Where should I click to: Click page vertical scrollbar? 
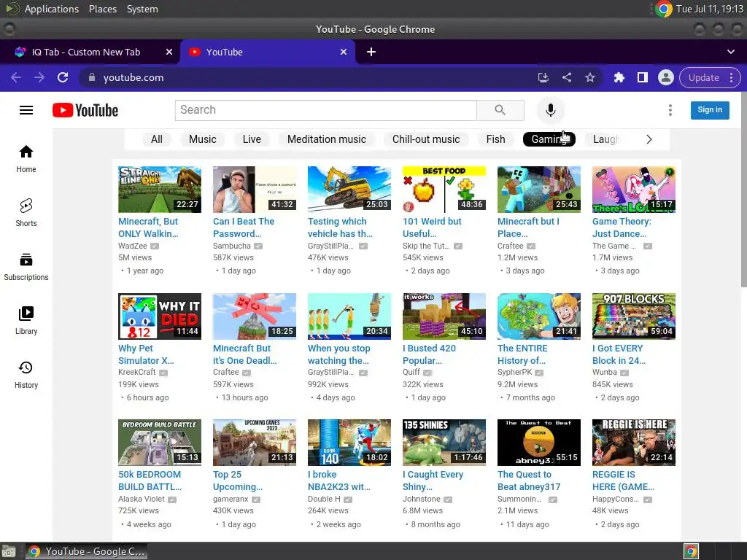743,190
